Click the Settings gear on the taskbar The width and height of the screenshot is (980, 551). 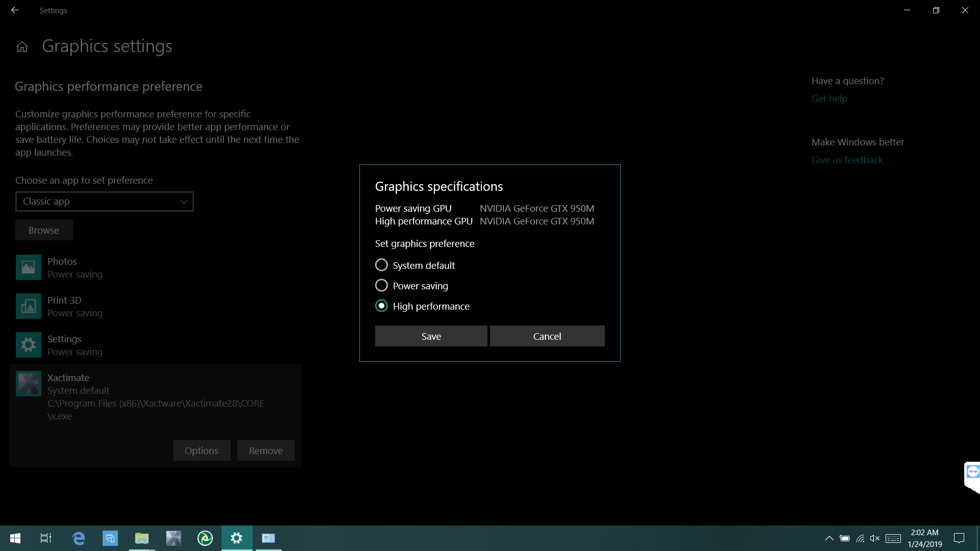tap(237, 538)
